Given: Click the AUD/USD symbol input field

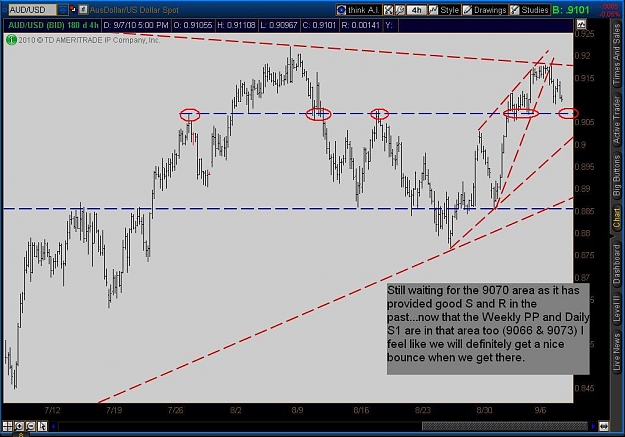Looking at the screenshot, I should point(32,10).
